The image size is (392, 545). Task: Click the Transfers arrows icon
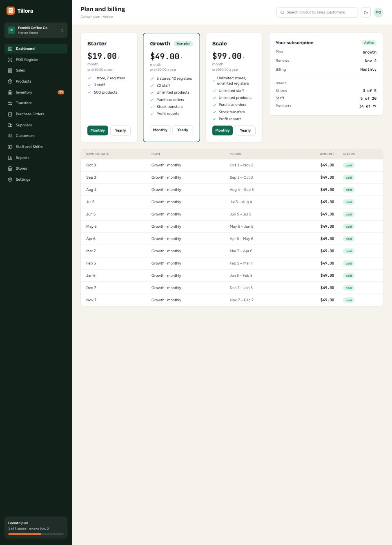[x=10, y=103]
